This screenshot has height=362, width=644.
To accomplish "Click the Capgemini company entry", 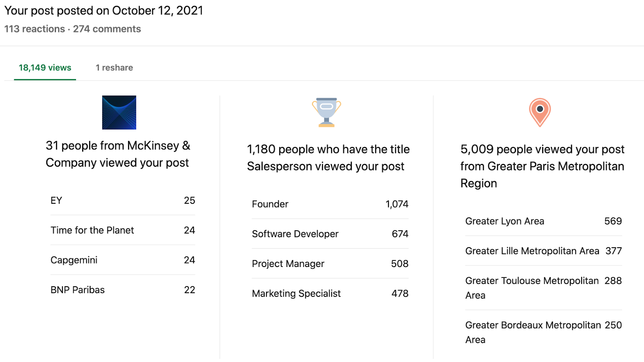I will [123, 260].
